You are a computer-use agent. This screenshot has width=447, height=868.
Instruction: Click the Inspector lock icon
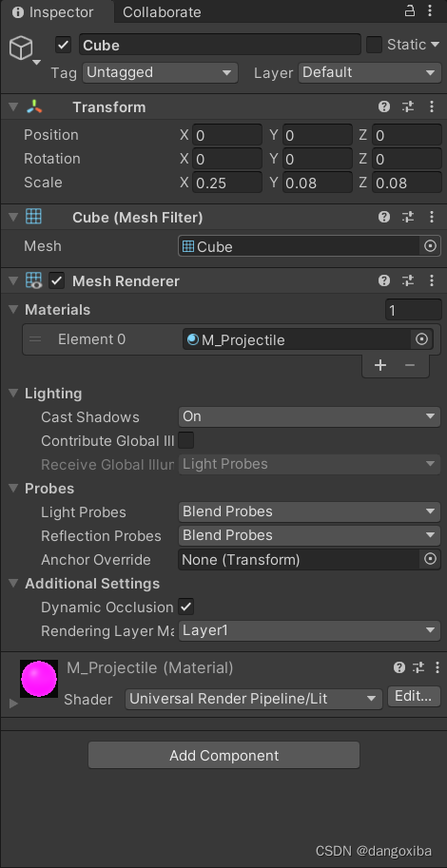click(x=410, y=11)
